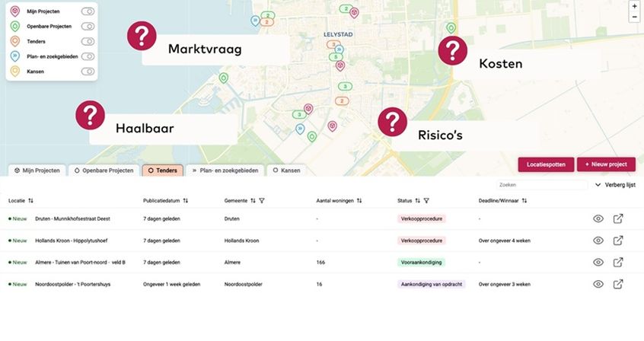This screenshot has height=341, width=644.
Task: Click the Haalbaar question mark icon
Action: (x=90, y=115)
